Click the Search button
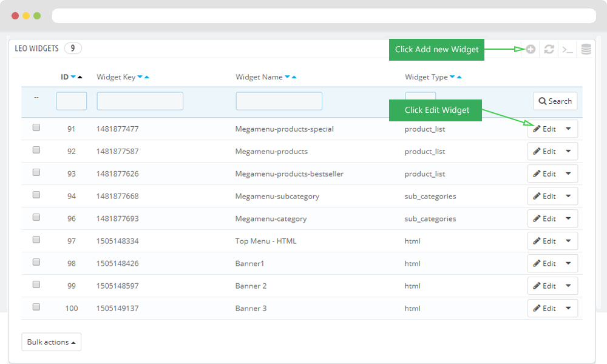Screen dimensions: 607x364 [x=555, y=101]
